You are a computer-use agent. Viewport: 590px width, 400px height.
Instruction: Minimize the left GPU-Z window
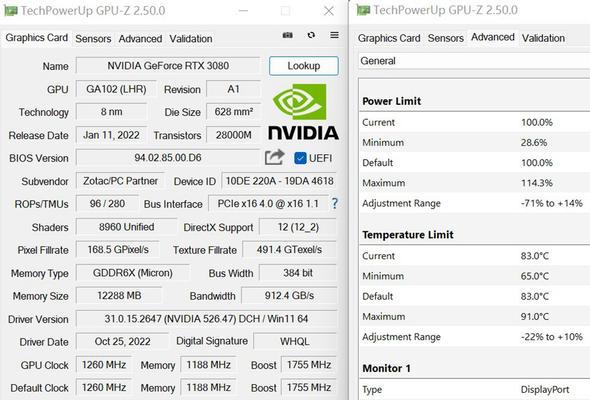tap(243, 11)
